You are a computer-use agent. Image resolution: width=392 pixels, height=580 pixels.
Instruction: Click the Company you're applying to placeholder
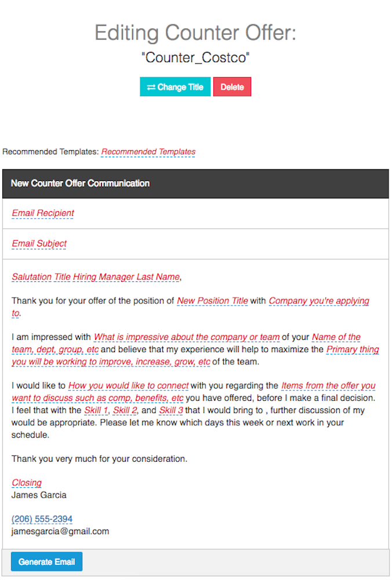318,301
